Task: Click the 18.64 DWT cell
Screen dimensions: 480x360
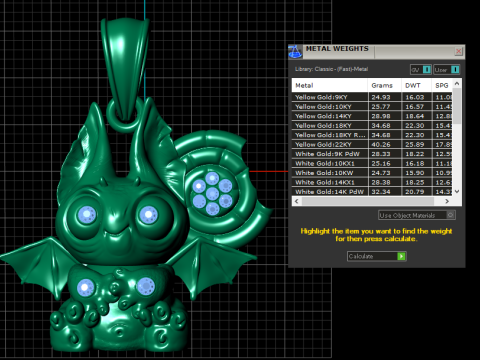Action: (416, 116)
